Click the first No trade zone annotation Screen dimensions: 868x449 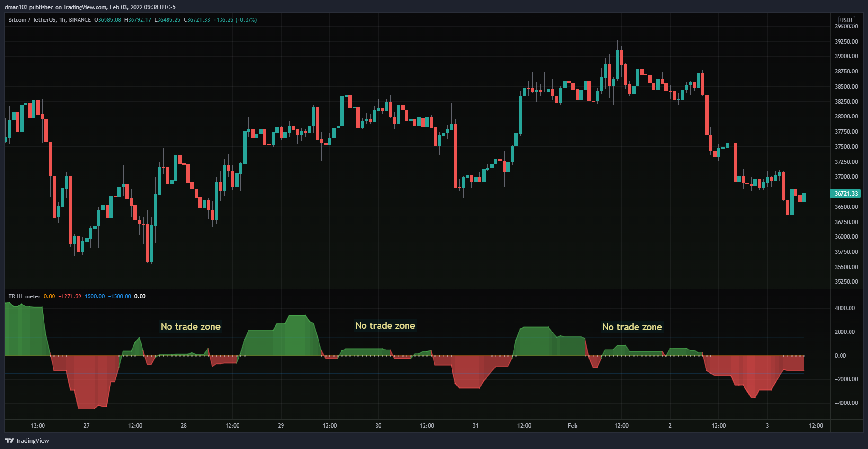[191, 326]
